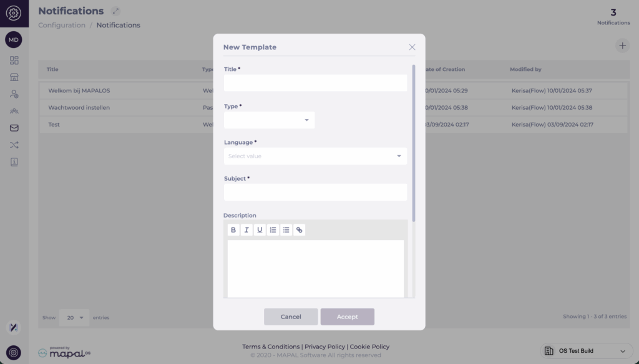Open the Privacy Policy link
The image size is (639, 364).
pos(324,347)
